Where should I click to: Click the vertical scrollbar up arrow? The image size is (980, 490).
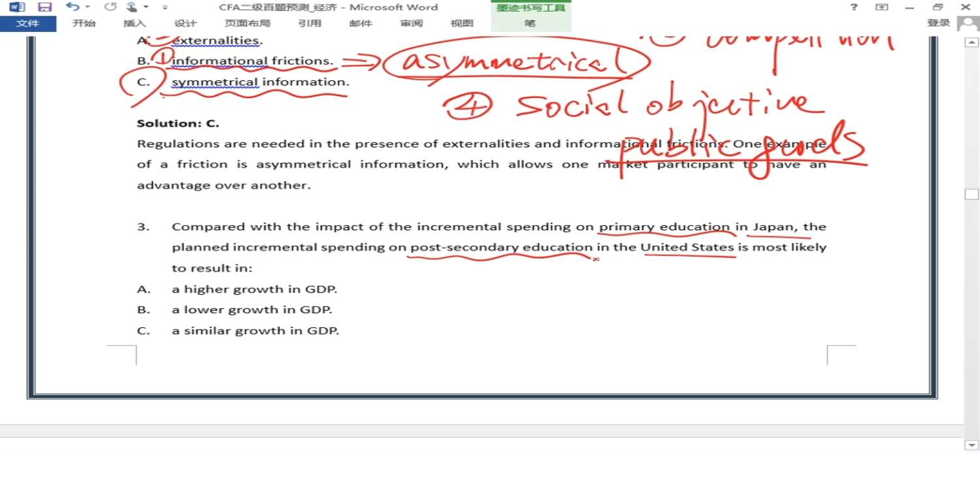click(x=972, y=43)
